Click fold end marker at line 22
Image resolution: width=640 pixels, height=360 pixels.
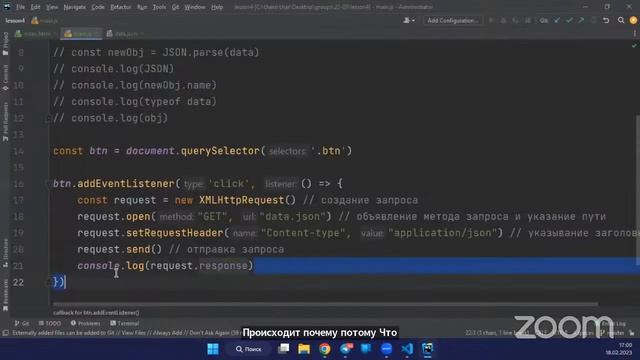pyautogui.click(x=48, y=282)
